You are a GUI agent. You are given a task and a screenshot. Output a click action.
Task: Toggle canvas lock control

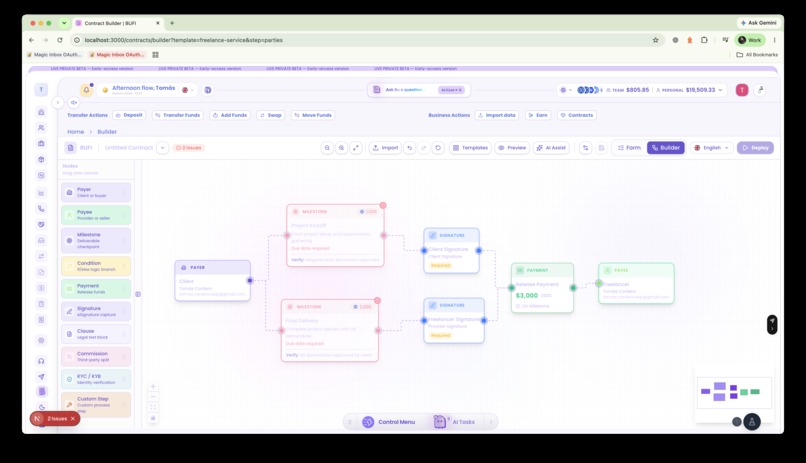coord(153,418)
